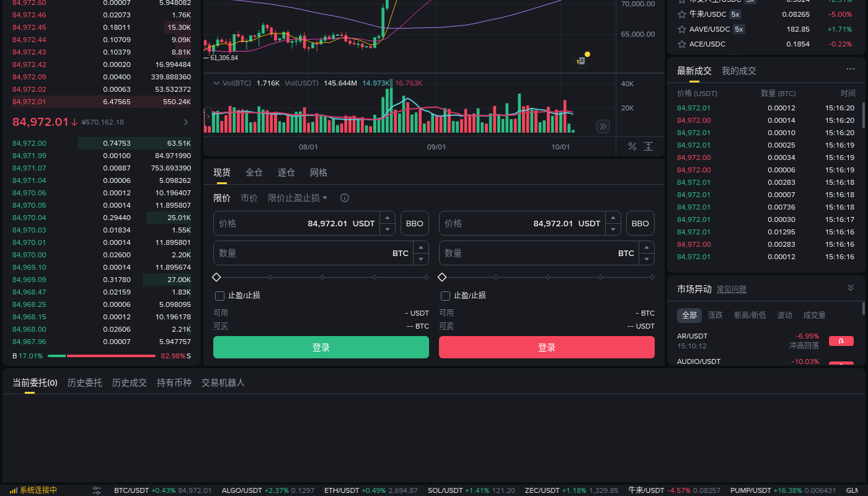This screenshot has height=496, width=868.
Task: Increase sell price with the up stepper
Action: coord(613,218)
